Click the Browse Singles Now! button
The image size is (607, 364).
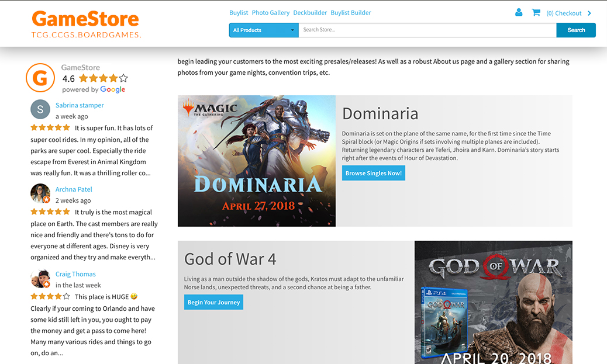point(374,174)
